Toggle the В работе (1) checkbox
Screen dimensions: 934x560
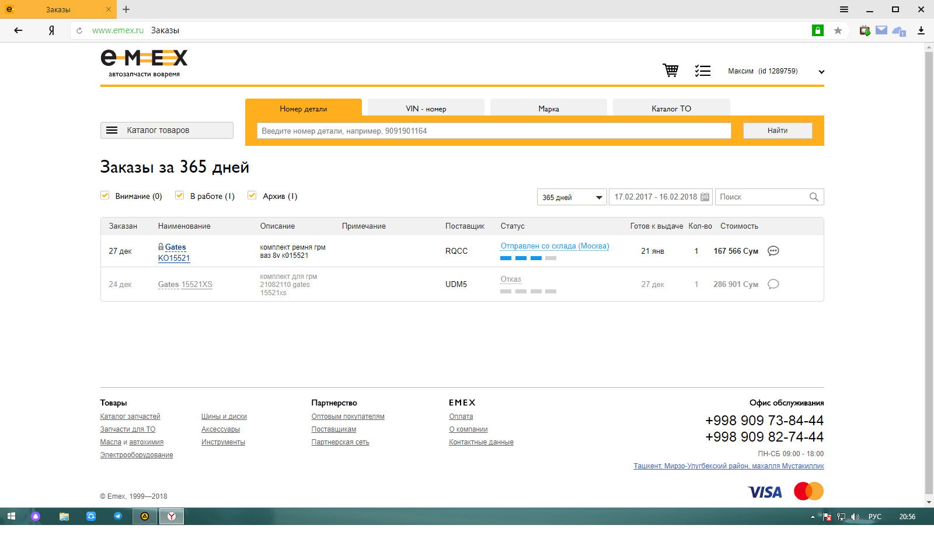180,195
